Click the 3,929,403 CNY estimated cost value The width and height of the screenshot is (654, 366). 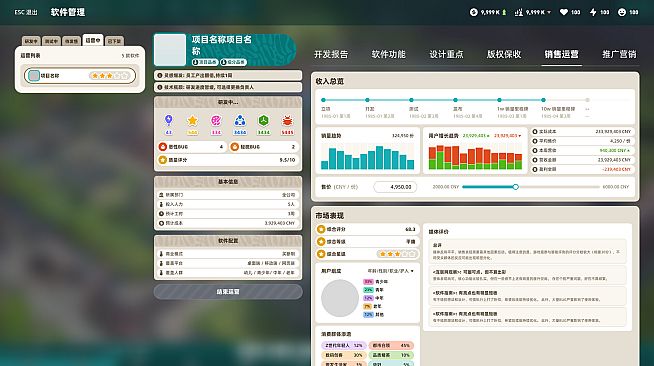pyautogui.click(x=279, y=223)
